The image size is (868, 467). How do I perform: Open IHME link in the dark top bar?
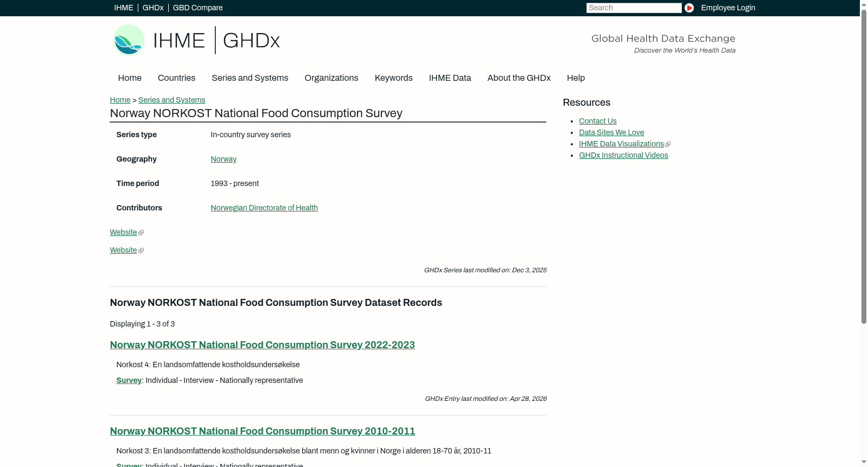pyautogui.click(x=124, y=8)
